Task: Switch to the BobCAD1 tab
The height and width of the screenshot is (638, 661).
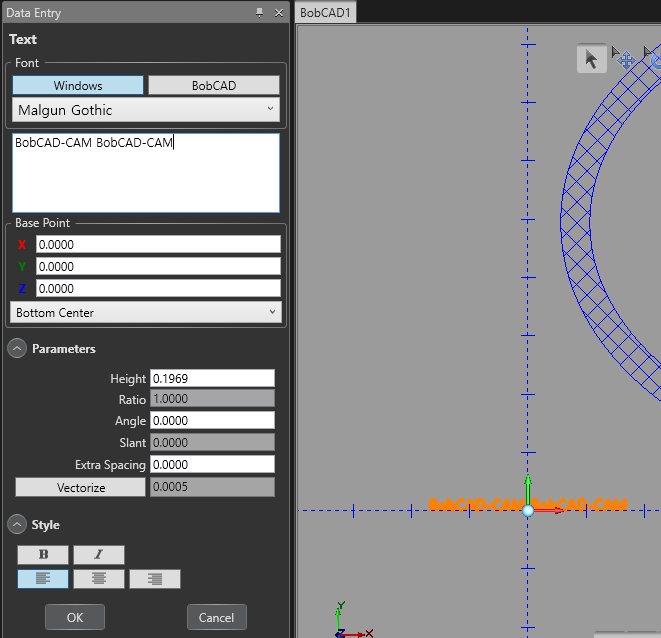Action: tap(325, 13)
